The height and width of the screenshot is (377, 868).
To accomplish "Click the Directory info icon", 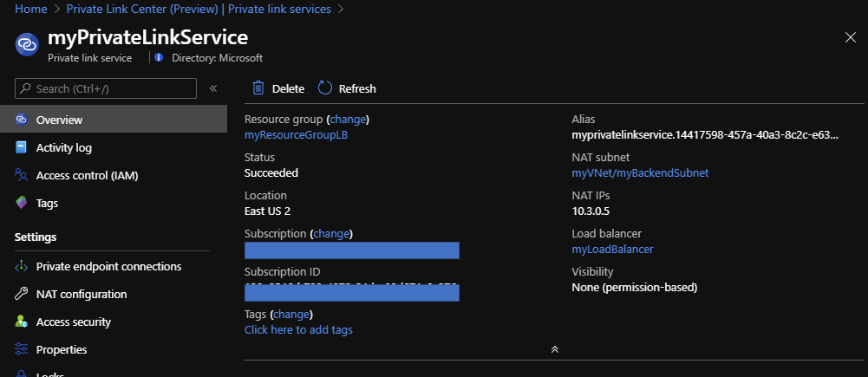I will click(159, 57).
